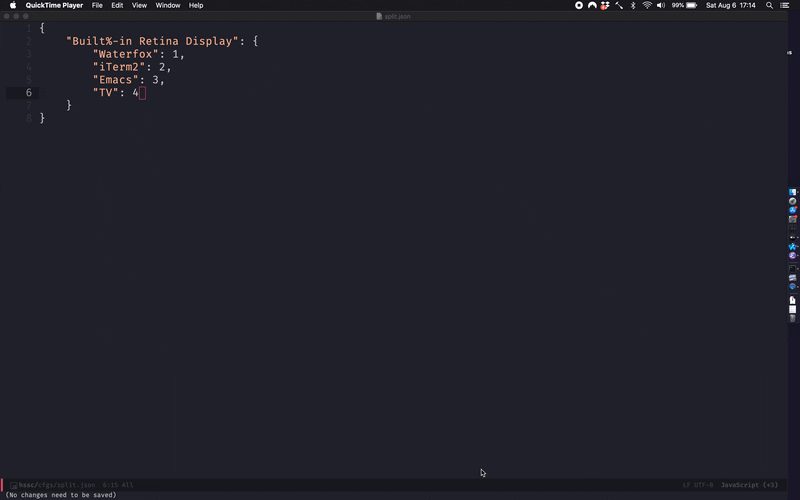800x500 pixels.
Task: Open the Bluetooth status menu
Action: [x=633, y=5]
